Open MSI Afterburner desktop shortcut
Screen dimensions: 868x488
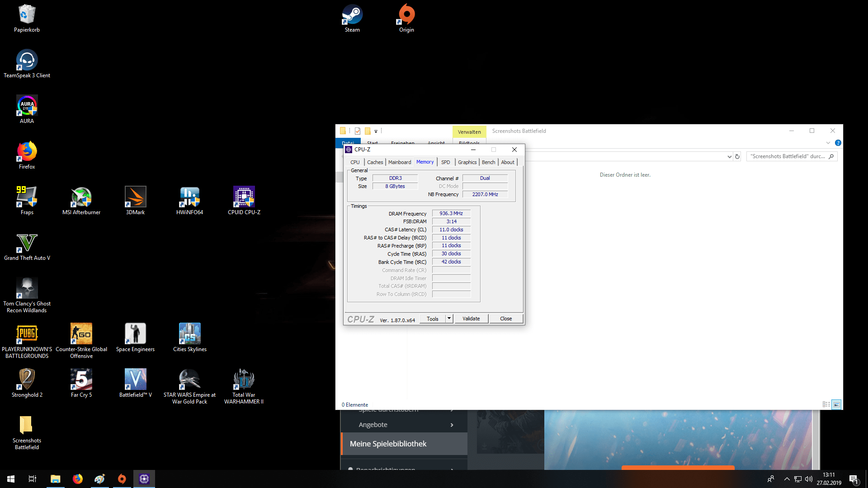point(81,201)
